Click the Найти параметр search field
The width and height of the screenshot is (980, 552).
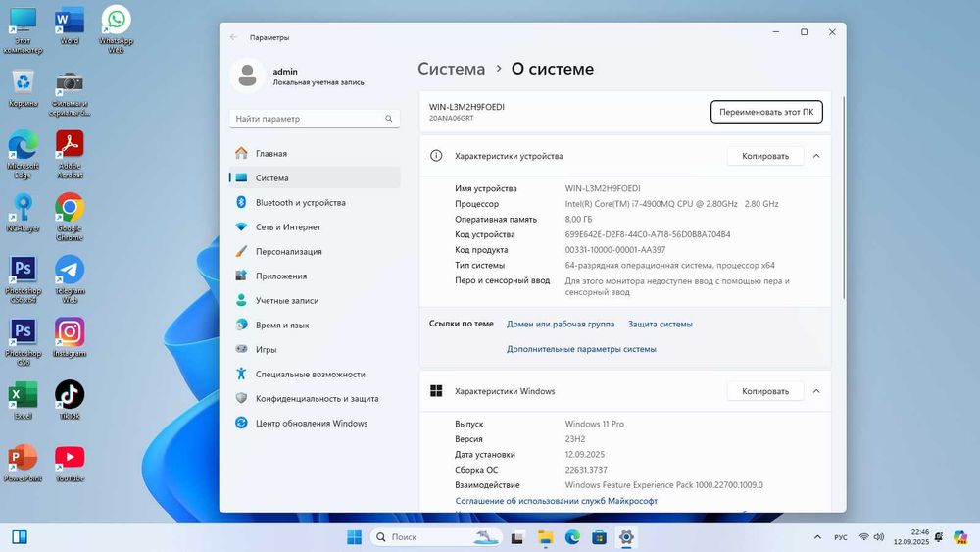coord(315,119)
